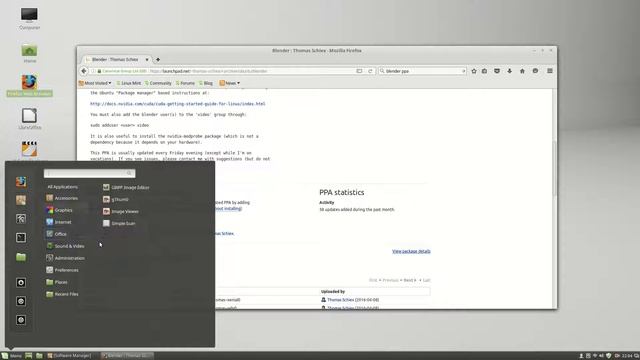The image size is (640, 360).
Task: Click the Menu button on the panel
Action: click(x=11, y=356)
